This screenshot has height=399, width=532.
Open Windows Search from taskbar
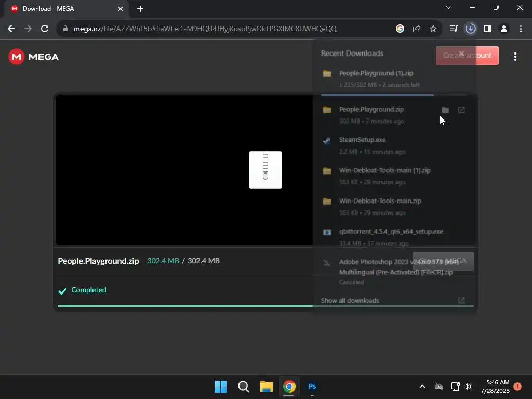coord(244,387)
